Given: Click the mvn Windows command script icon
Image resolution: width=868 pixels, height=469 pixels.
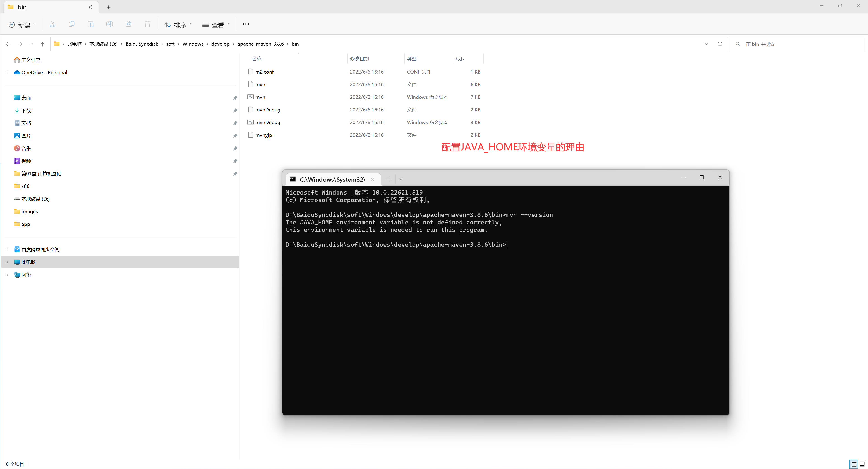Looking at the screenshot, I should point(250,97).
